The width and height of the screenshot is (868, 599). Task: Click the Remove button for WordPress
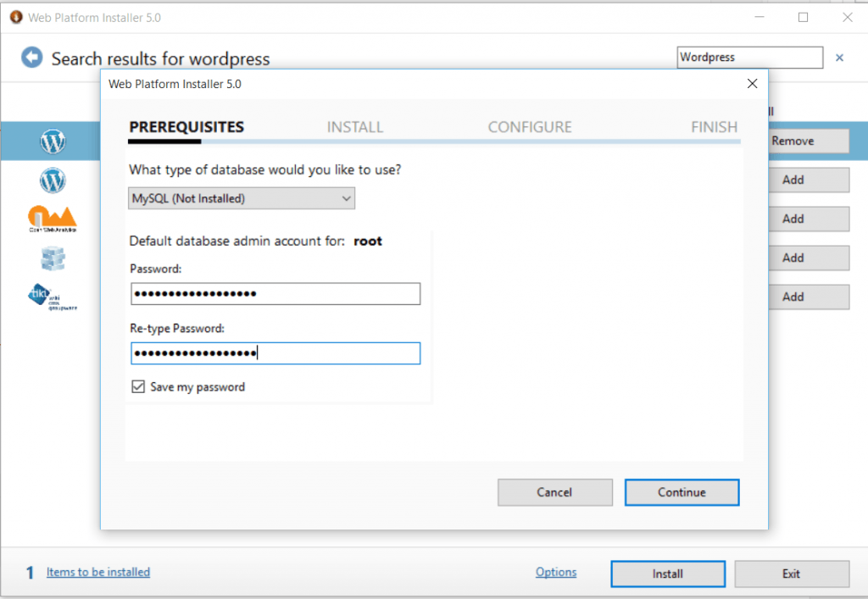pyautogui.click(x=809, y=141)
